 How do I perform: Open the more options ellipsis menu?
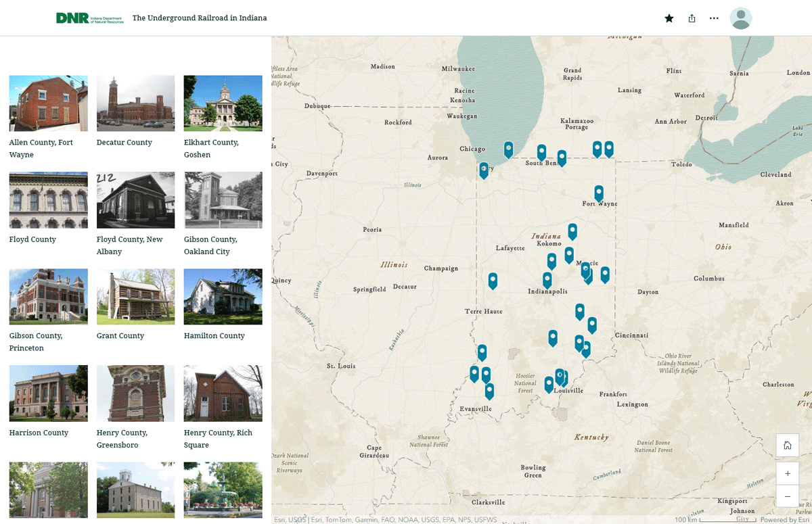tap(714, 18)
